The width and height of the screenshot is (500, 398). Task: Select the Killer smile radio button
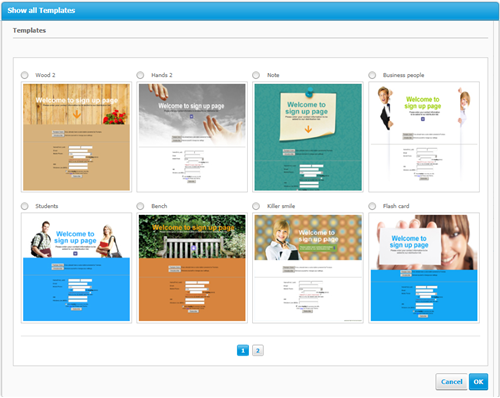coord(256,206)
